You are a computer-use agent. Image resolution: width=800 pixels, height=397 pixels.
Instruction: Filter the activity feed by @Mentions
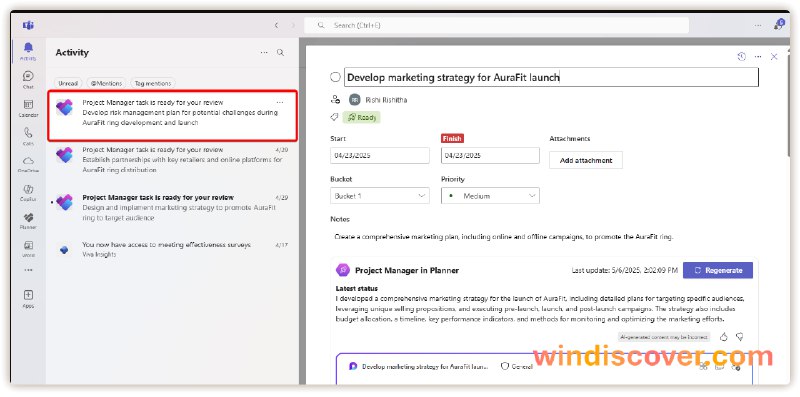[x=106, y=83]
